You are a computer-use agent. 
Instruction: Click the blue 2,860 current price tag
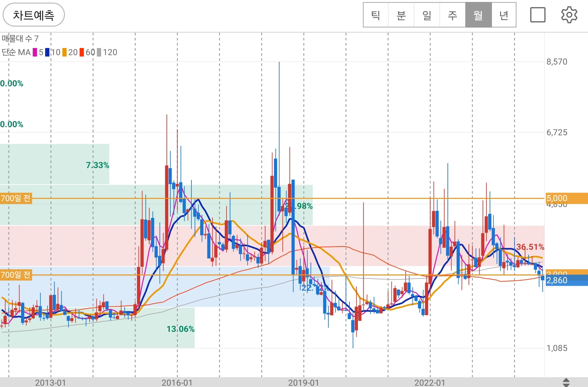567,280
